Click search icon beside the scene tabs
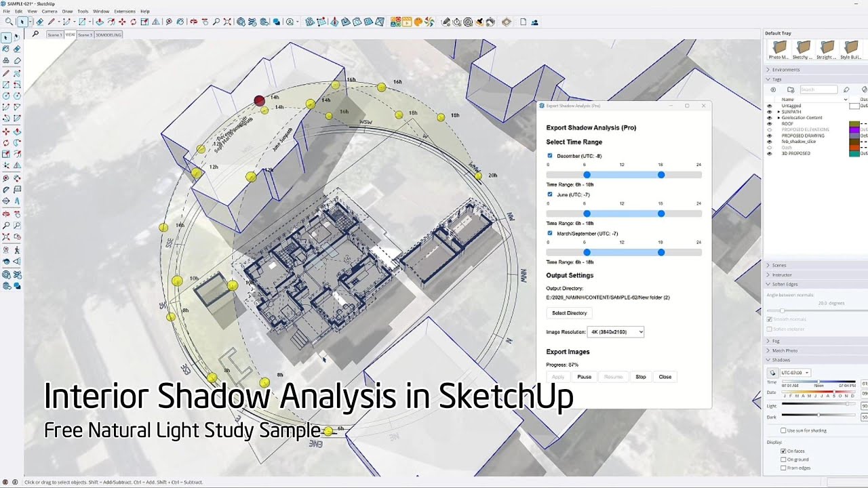 (35, 34)
